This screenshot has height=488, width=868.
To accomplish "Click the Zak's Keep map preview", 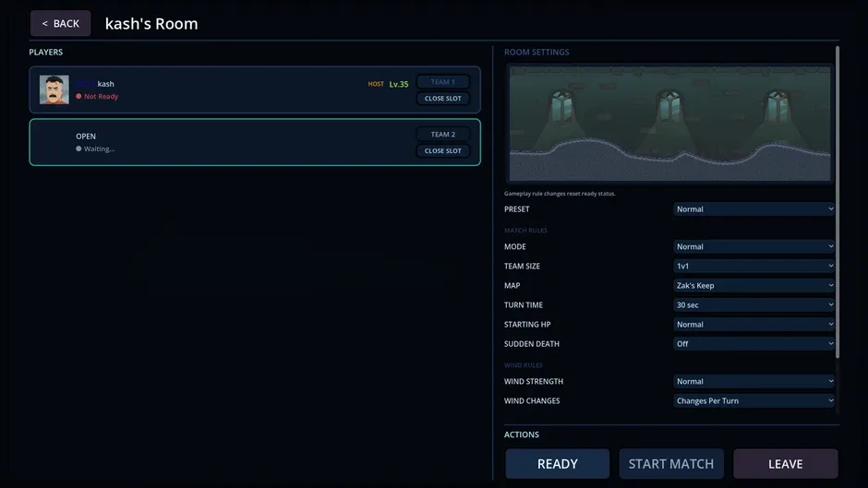I will (x=669, y=124).
